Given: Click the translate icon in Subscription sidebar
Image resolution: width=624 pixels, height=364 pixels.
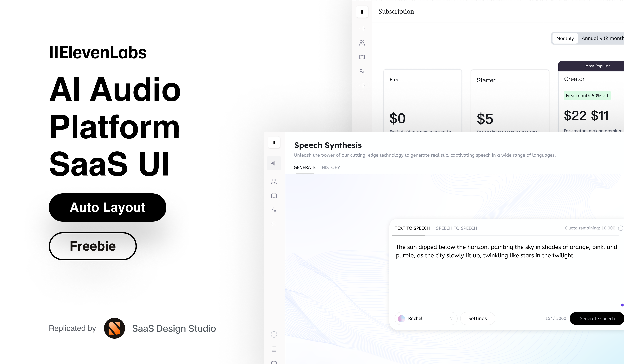Looking at the screenshot, I should 362,71.
